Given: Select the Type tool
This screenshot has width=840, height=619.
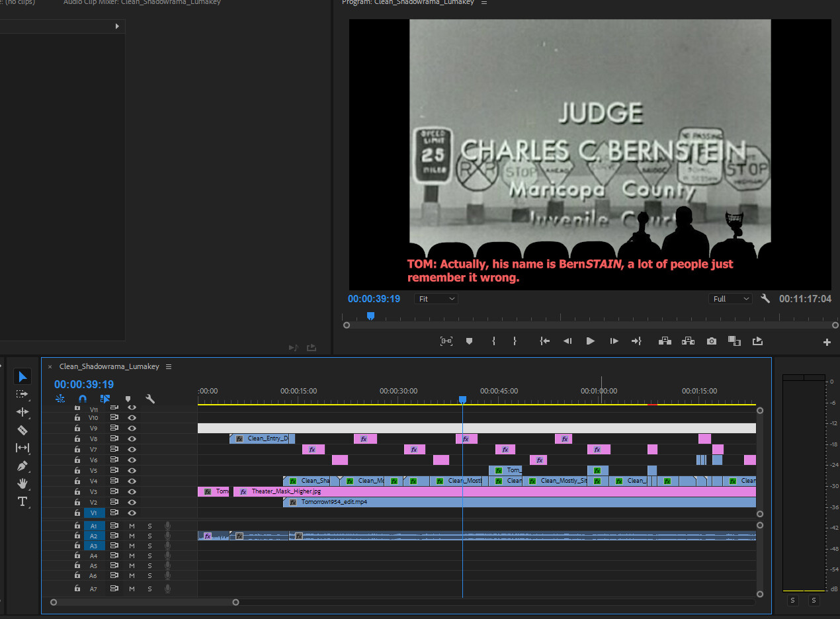Looking at the screenshot, I should coord(22,501).
